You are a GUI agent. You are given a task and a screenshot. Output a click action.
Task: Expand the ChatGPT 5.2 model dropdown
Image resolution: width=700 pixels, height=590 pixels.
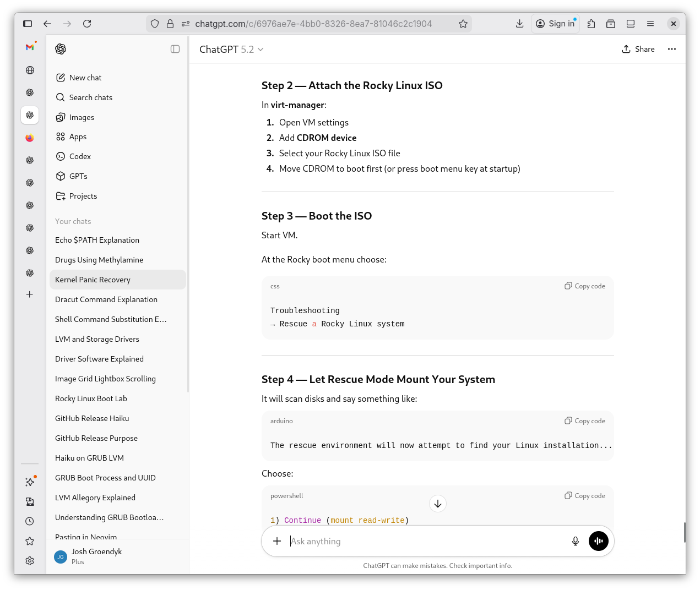231,50
